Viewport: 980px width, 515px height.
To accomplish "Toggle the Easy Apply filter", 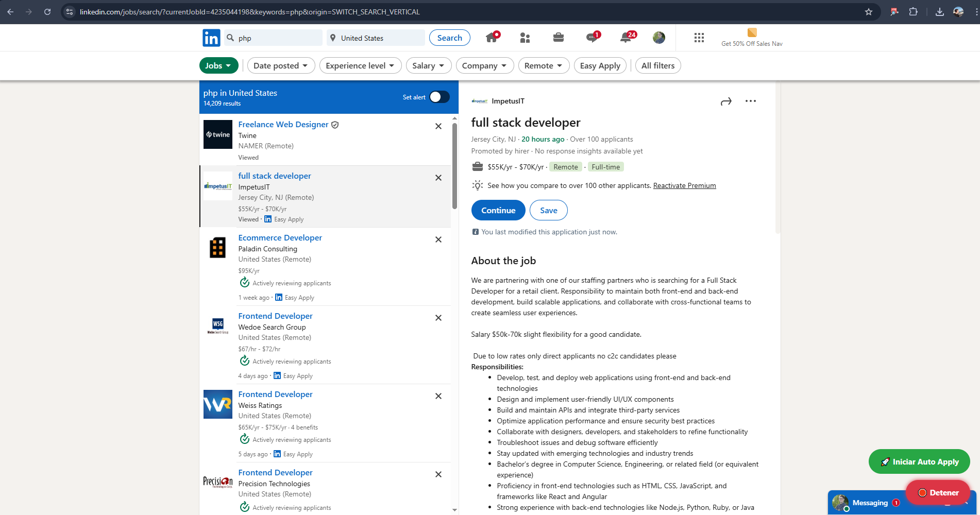I will [x=600, y=65].
